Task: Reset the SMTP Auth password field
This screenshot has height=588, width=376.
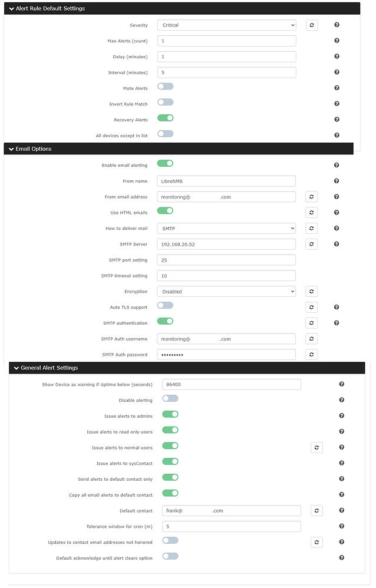Action: 312,354
